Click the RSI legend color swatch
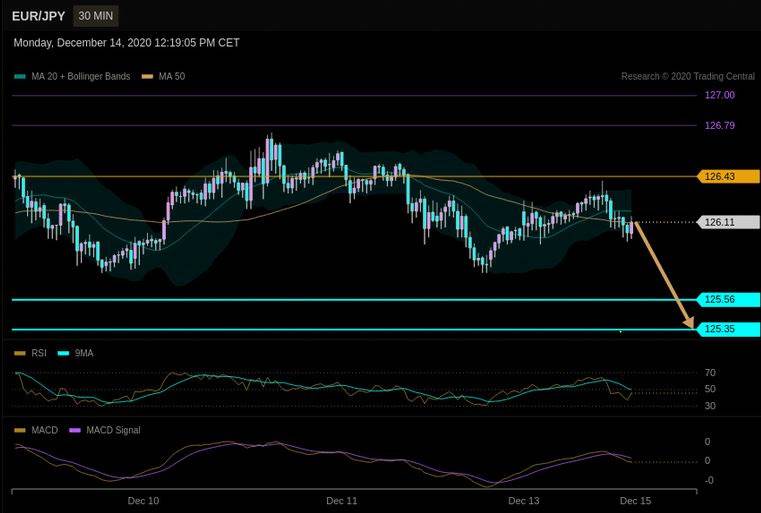761x513 pixels. (20, 353)
